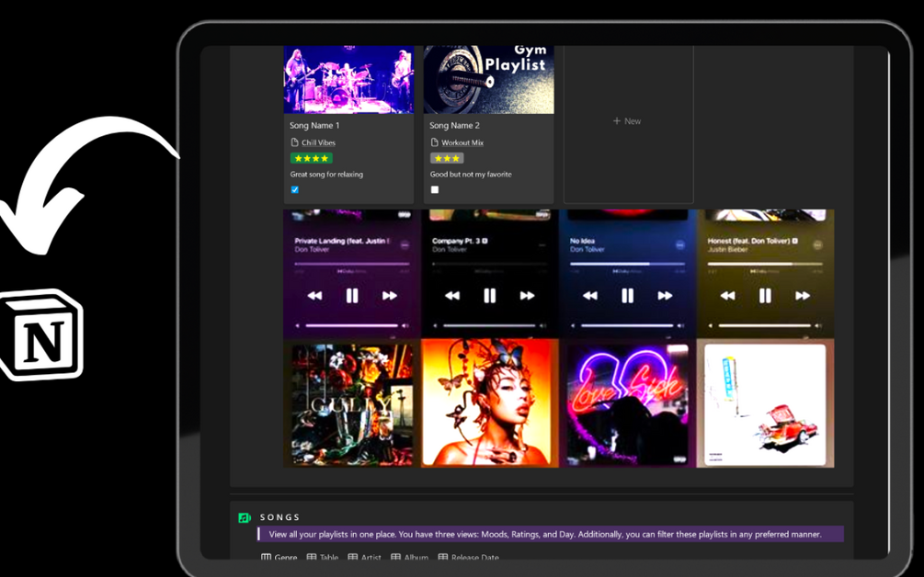The width and height of the screenshot is (924, 577).
Task: Click the 'Great song for relaxing' note
Action: pos(326,175)
